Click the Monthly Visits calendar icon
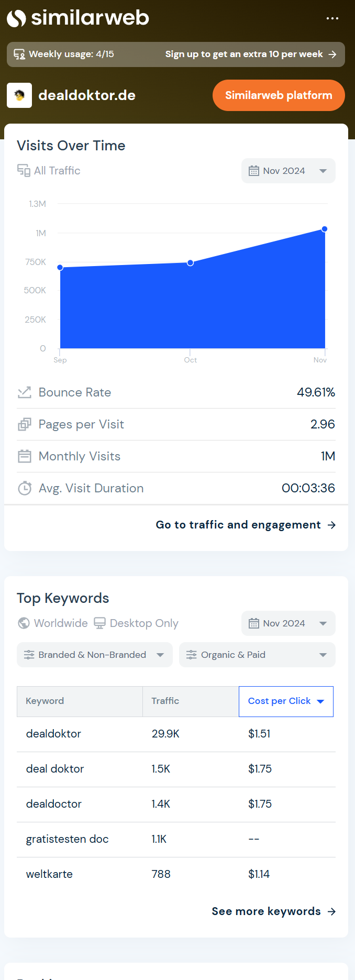This screenshot has height=980, width=355. coord(25,456)
